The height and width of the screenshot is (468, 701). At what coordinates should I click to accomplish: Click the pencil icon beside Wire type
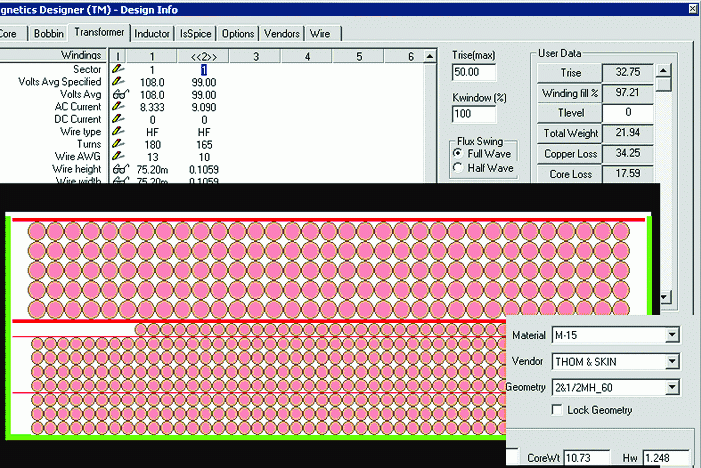(x=118, y=131)
